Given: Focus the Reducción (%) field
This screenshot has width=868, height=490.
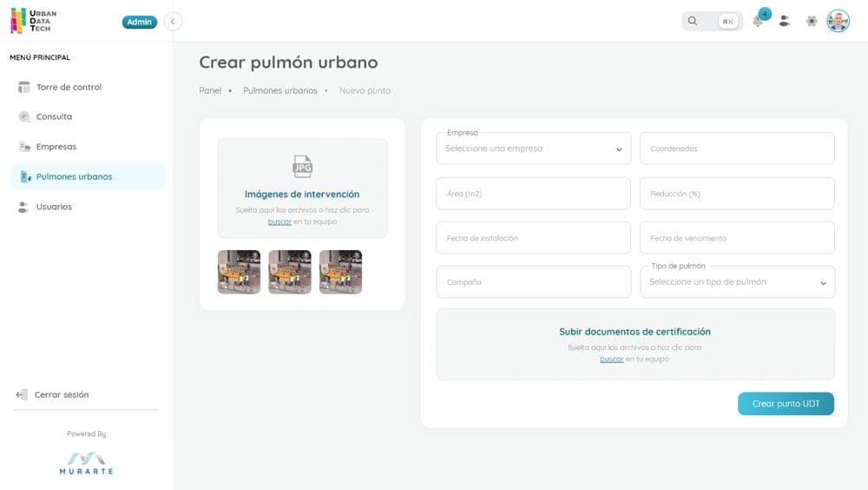Looking at the screenshot, I should tap(737, 194).
